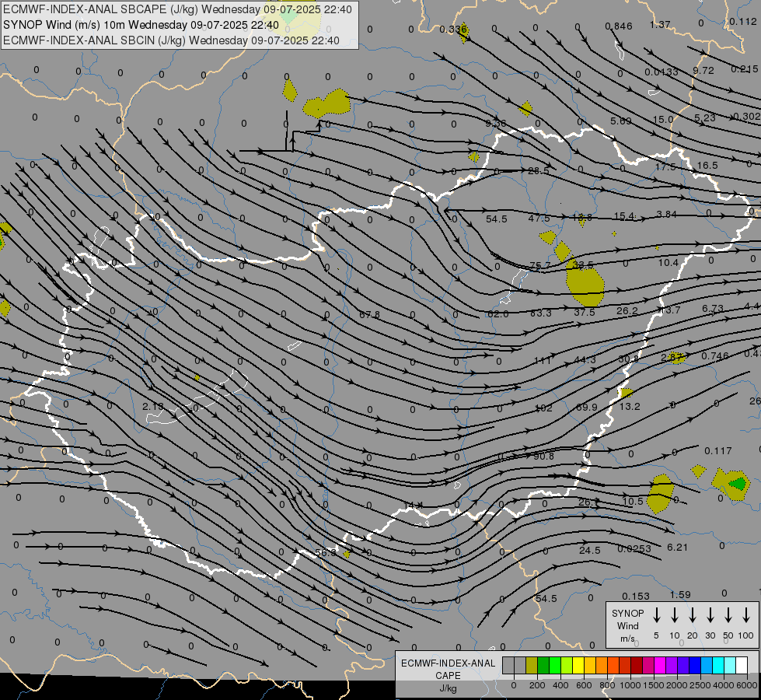Click the SBCAPE title line

coord(178,9)
